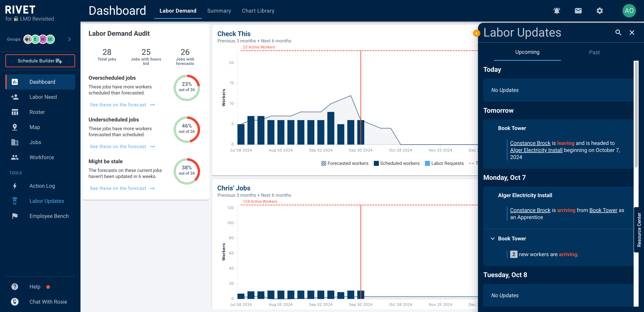Click the 23% overscheduled donut chart
Viewport: 644px width, 312px height.
point(186,88)
